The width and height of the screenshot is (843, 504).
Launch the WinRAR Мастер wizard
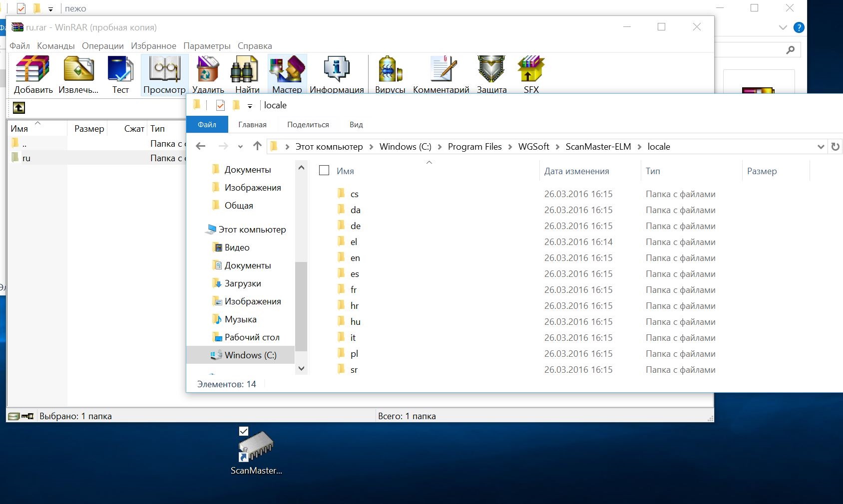pyautogui.click(x=287, y=74)
